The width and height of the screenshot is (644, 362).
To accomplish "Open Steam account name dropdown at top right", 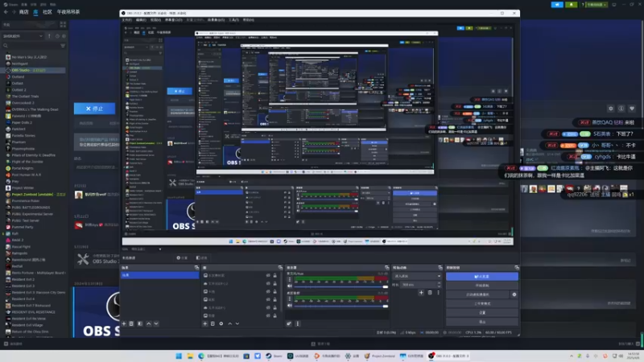I will point(597,5).
